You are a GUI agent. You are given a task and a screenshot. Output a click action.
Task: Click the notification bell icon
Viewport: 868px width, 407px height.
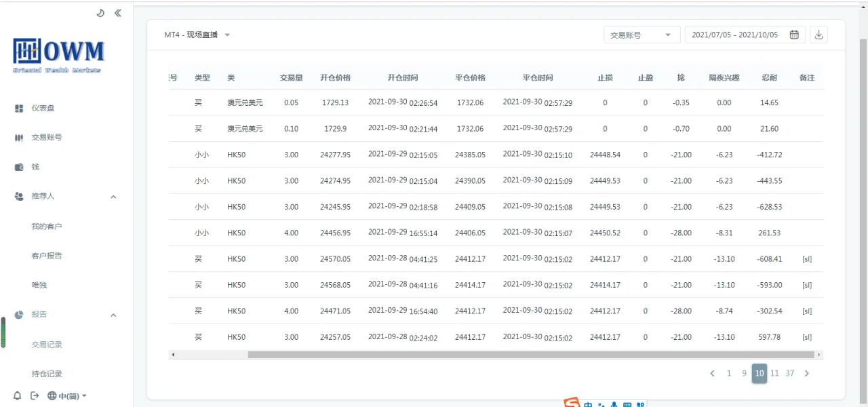pos(18,396)
